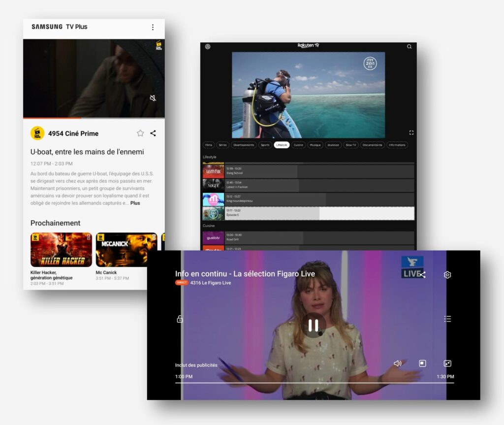Open the my zen fit channel logo in guide
This screenshot has height=425, width=504.
click(213, 213)
